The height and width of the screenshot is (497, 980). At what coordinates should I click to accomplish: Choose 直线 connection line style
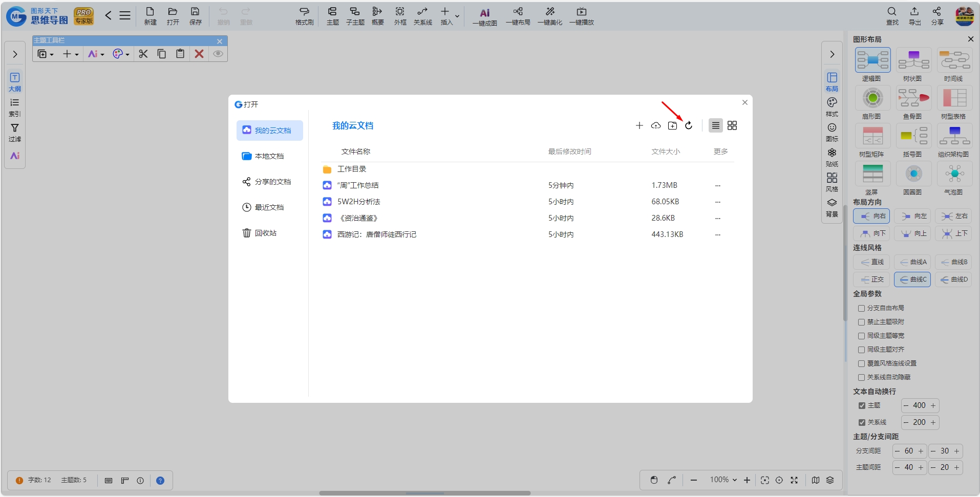point(871,262)
